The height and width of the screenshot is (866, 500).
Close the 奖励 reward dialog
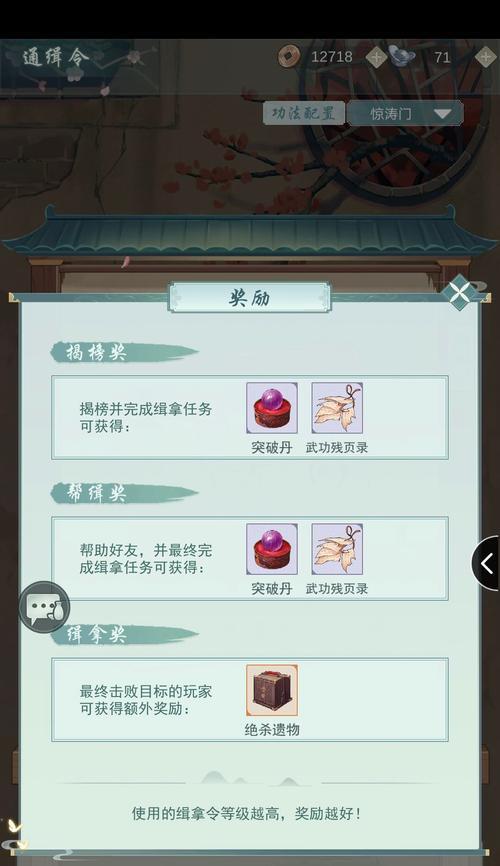(x=459, y=292)
